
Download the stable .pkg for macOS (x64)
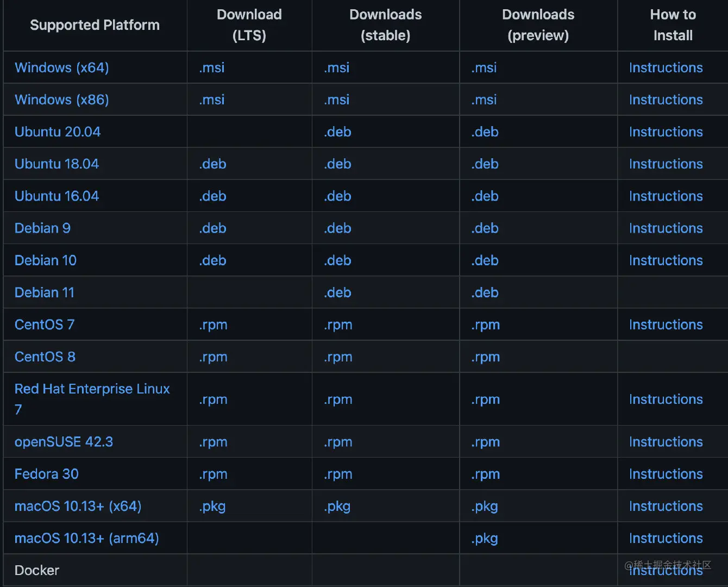click(337, 507)
